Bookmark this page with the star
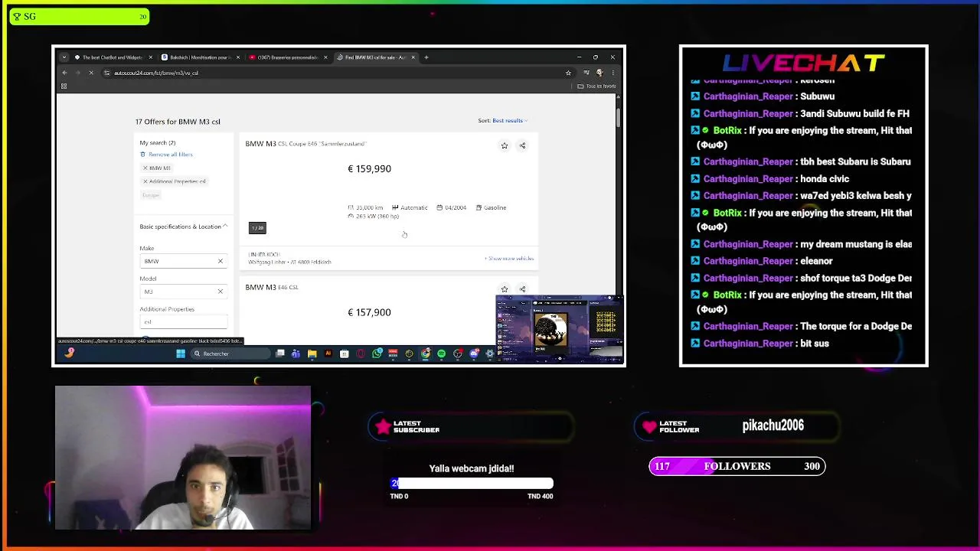 point(568,73)
